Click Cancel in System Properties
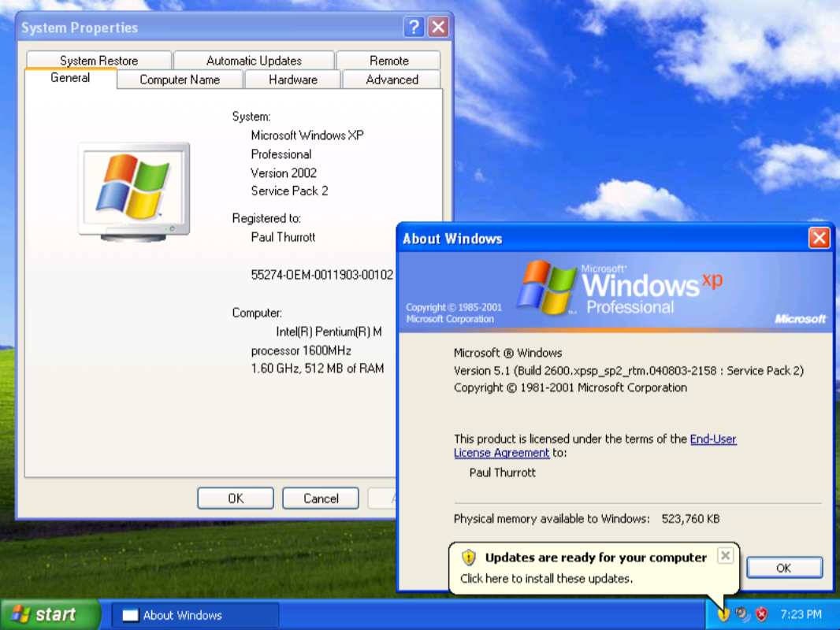The width and height of the screenshot is (840, 630). click(321, 498)
